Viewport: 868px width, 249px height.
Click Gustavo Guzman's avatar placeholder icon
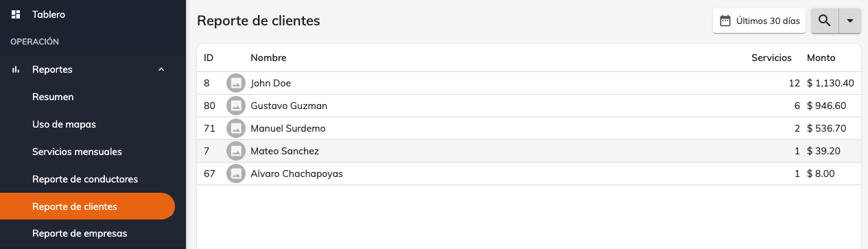click(x=236, y=106)
